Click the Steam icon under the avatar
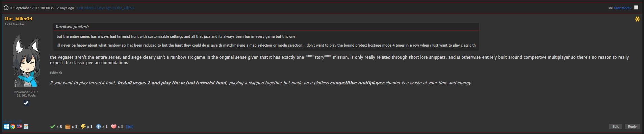 26,103
